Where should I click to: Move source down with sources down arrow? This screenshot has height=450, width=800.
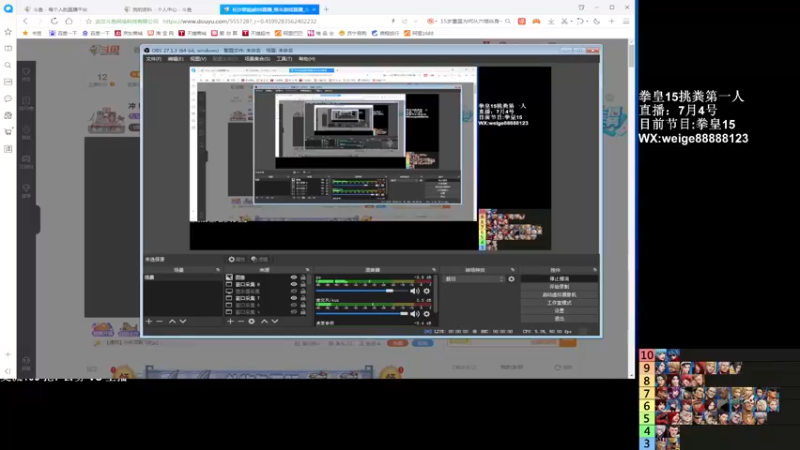[275, 321]
